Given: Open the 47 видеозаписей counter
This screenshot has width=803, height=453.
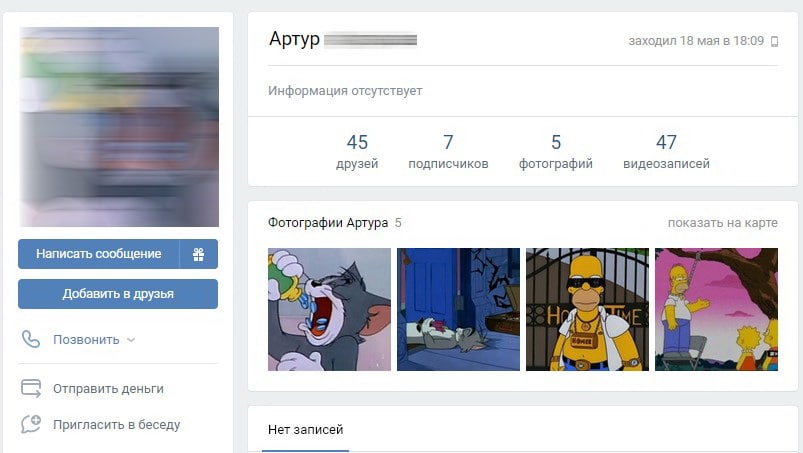Looking at the screenshot, I should click(x=666, y=152).
